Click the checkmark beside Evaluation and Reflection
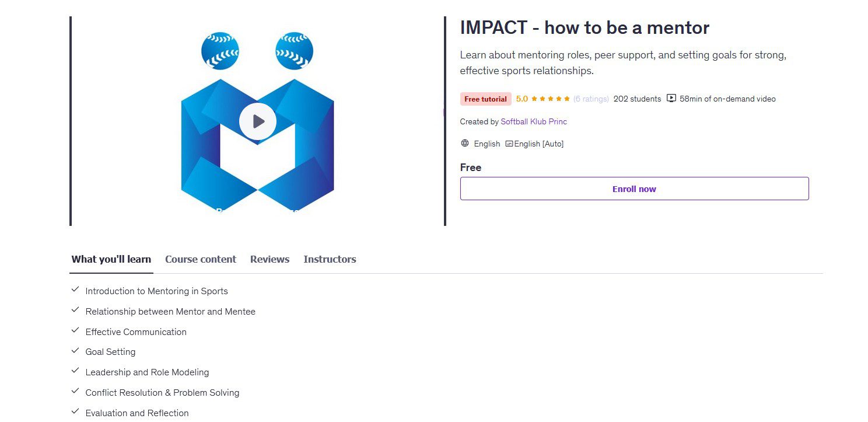This screenshot has width=868, height=422. tap(75, 411)
